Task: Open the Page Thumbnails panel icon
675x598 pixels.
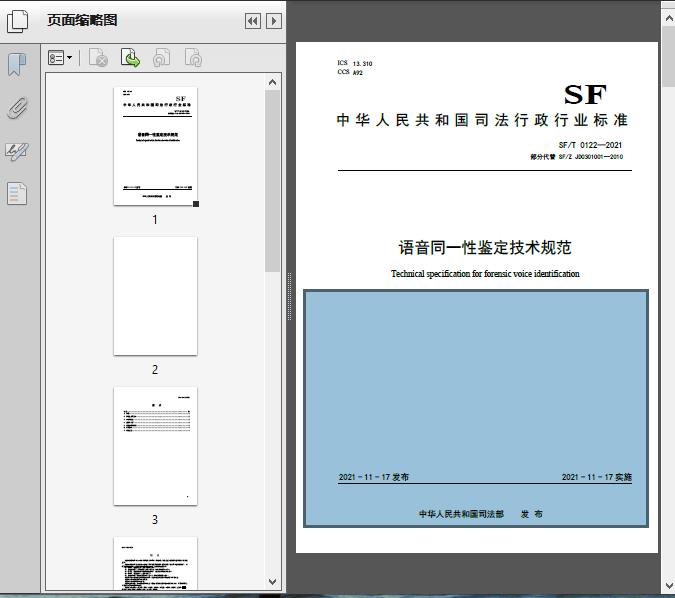Action: (18, 21)
